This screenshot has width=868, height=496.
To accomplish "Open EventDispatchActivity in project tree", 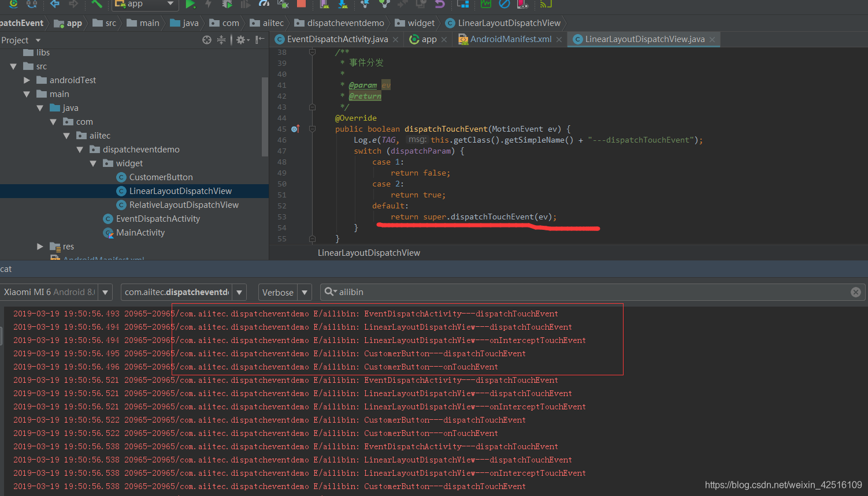I will (151, 219).
